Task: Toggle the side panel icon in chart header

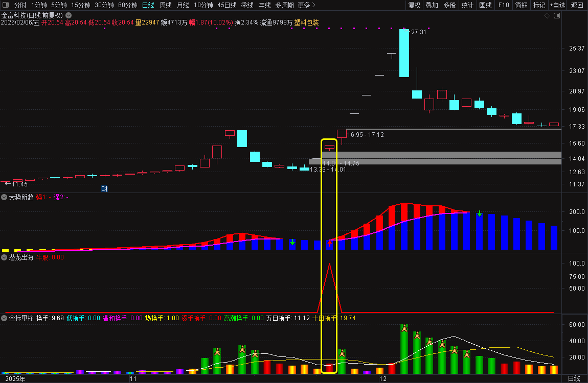Action: pyautogui.click(x=557, y=15)
